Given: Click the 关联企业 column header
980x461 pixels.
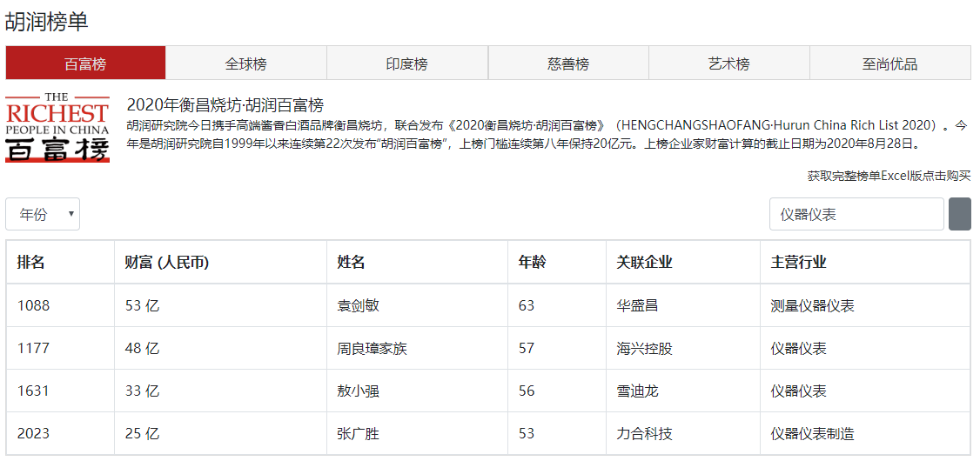Looking at the screenshot, I should click(x=644, y=262).
